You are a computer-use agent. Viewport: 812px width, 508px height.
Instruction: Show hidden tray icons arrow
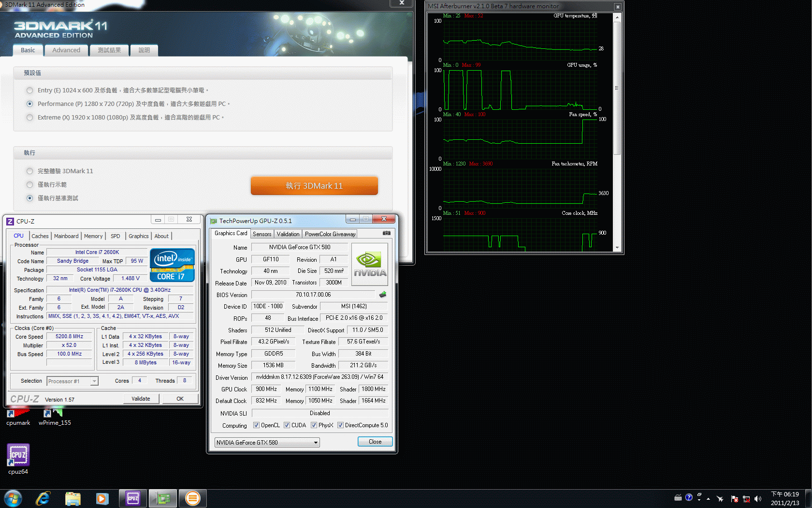tap(708, 499)
